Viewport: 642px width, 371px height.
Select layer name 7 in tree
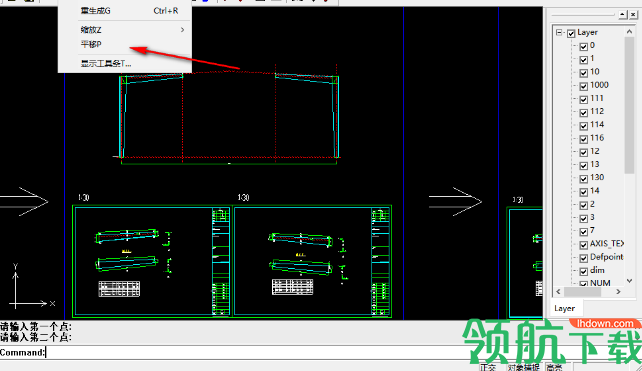[592, 230]
